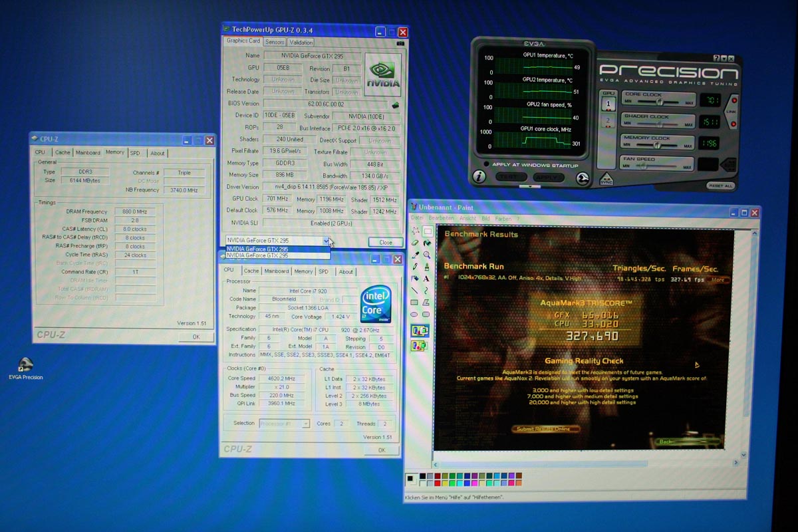Open the Mainboard tab in lower CPU-Z window

pos(277,271)
